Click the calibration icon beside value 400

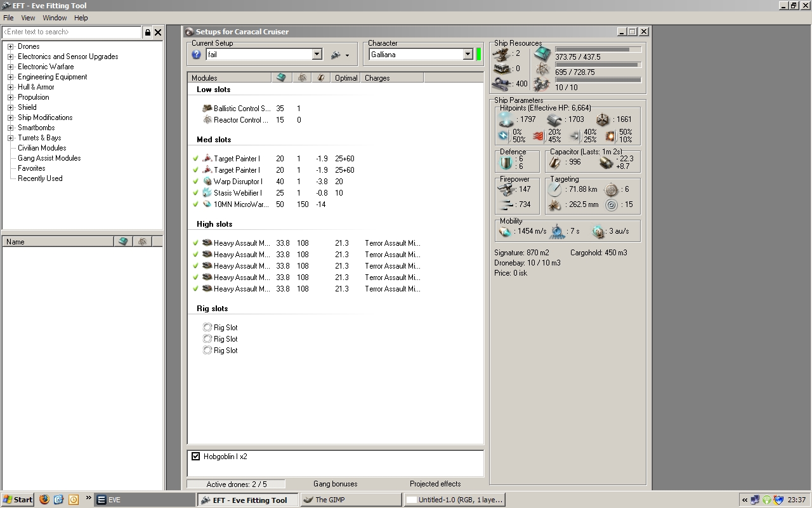(502, 84)
